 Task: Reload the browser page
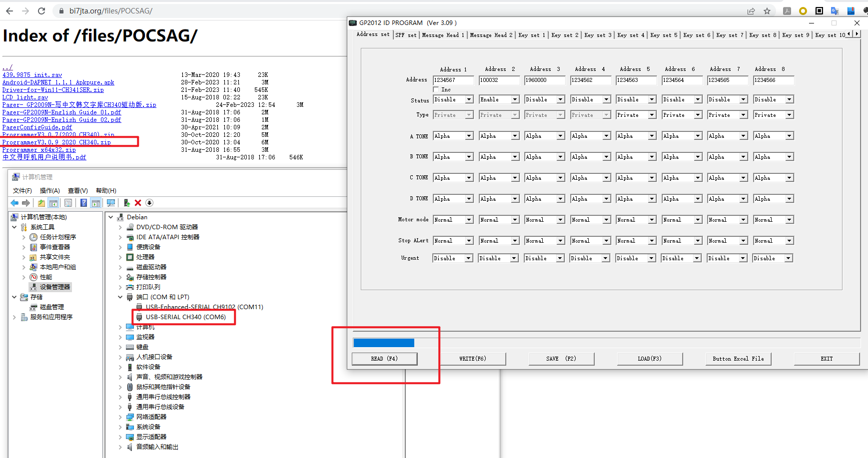41,11
